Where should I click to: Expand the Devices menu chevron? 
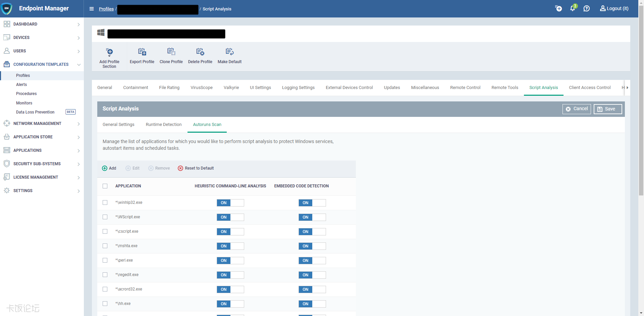pos(78,38)
